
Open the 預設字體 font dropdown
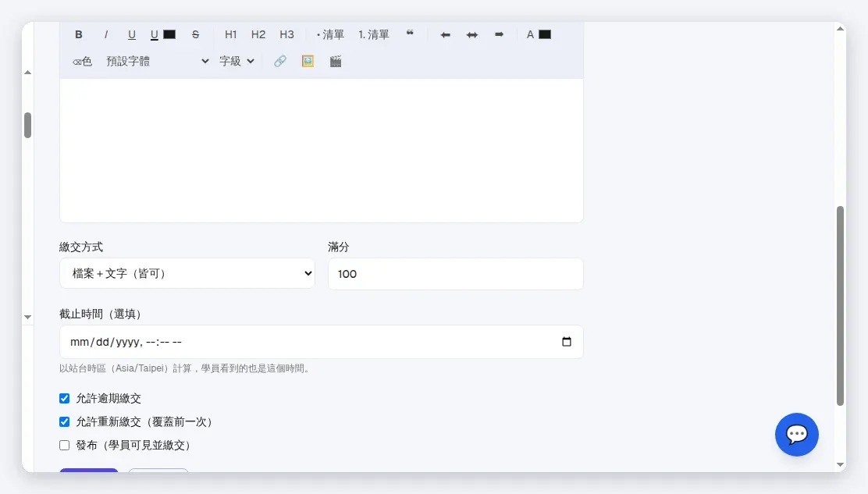tap(157, 62)
